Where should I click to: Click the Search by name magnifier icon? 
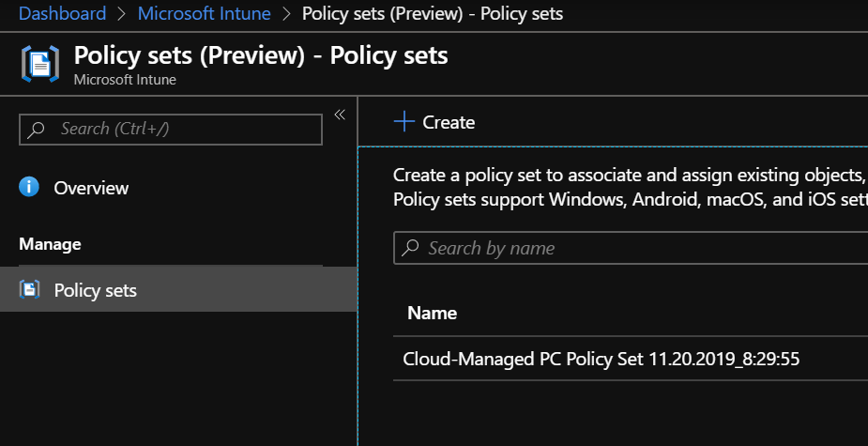tap(410, 249)
